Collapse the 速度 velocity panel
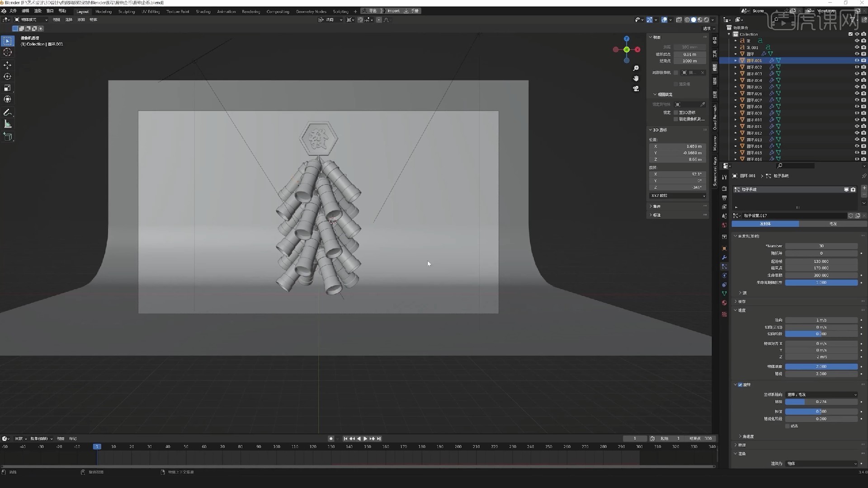This screenshot has width=868, height=488. (x=736, y=310)
